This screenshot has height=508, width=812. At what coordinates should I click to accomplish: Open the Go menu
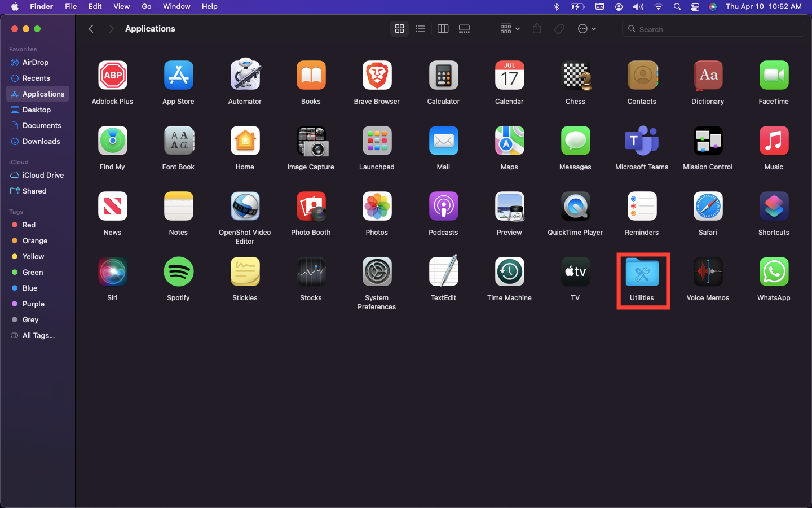click(147, 6)
